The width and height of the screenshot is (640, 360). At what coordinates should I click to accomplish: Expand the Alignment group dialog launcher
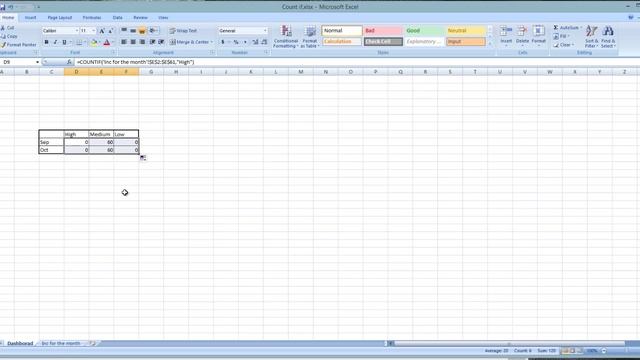pyautogui.click(x=212, y=53)
